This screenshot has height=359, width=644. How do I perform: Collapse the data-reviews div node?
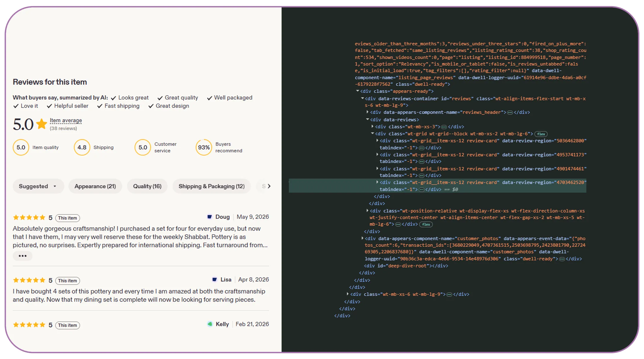pos(367,119)
